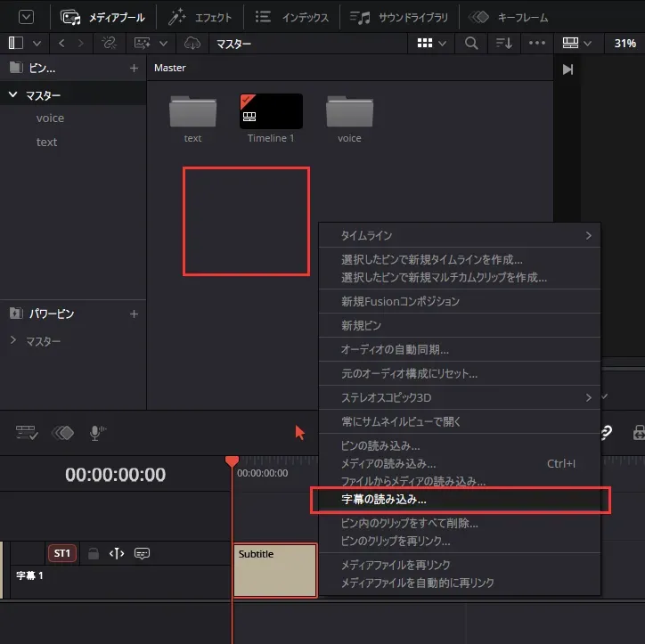The image size is (645, 644).
Task: Select the voice folder thumbnail
Action: click(349, 111)
